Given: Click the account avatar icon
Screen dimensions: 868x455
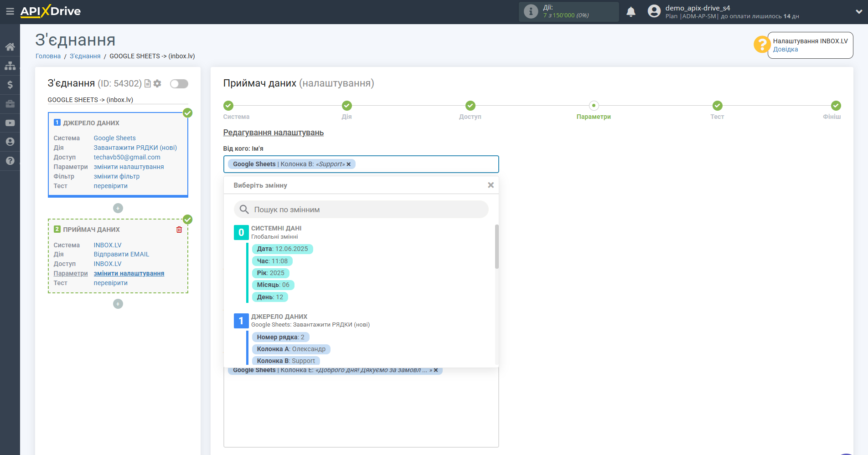Looking at the screenshot, I should tap(654, 11).
